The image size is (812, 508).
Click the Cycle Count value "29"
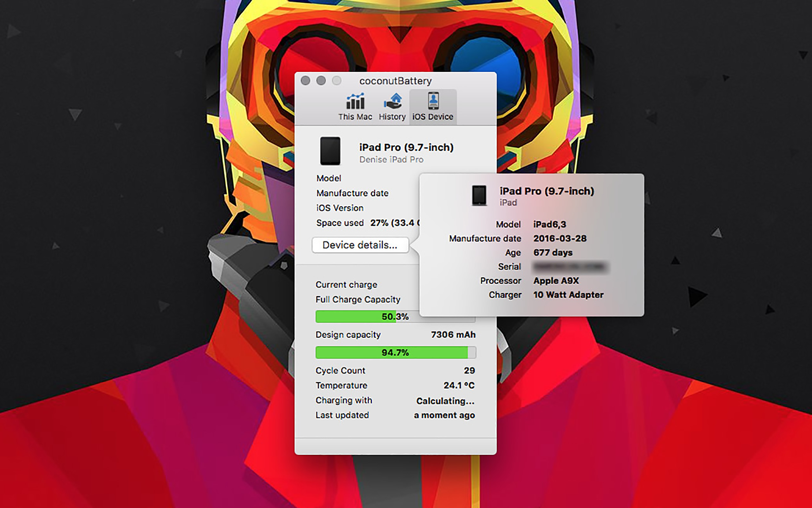(469, 371)
